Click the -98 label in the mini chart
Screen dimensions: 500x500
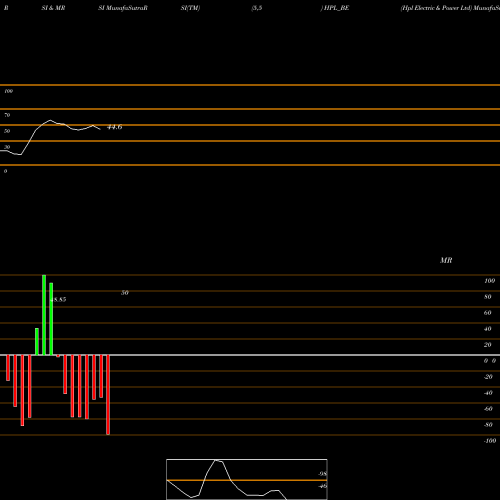pyautogui.click(x=322, y=474)
